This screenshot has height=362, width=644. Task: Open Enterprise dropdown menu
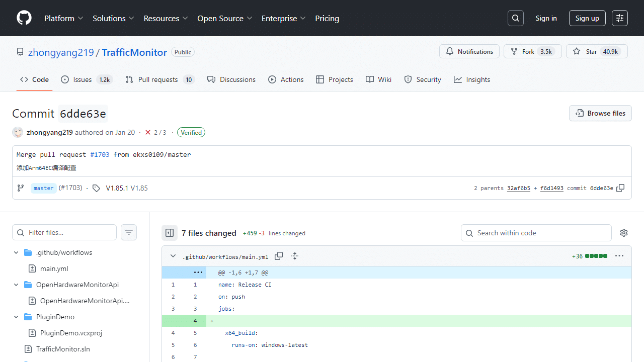coord(283,18)
